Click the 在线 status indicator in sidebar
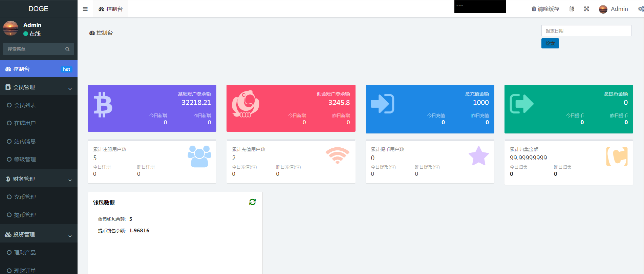Image resolution: width=644 pixels, height=274 pixels. coord(32,34)
